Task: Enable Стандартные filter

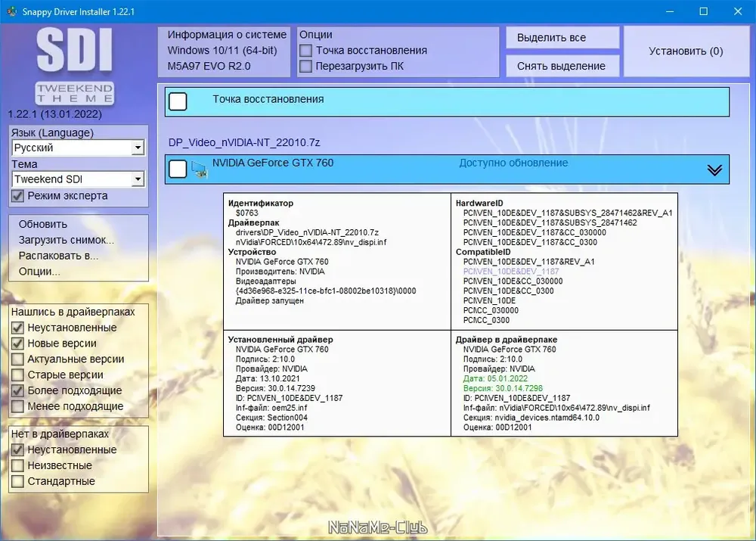Action: pos(17,481)
